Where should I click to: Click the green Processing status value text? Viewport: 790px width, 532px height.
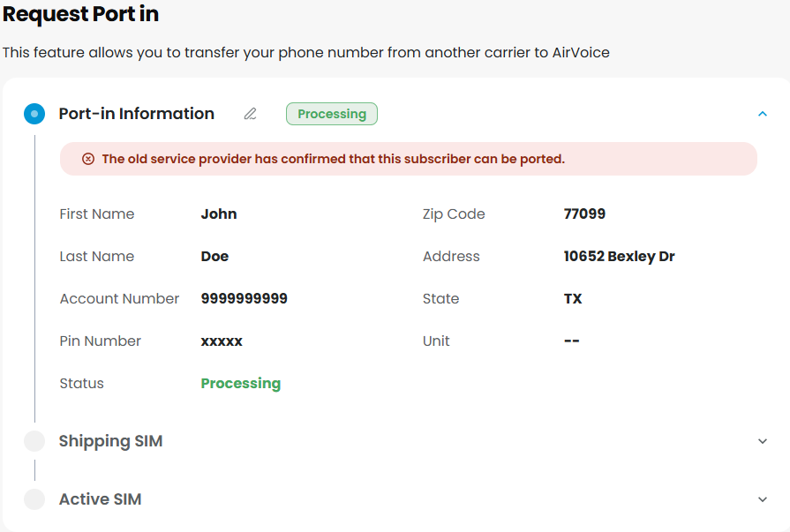(x=241, y=384)
